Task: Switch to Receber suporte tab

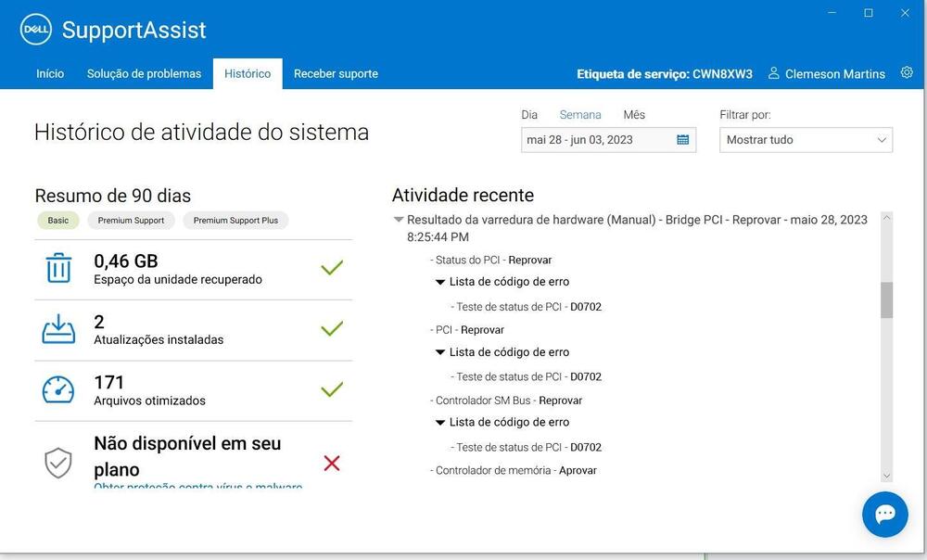Action: point(336,74)
